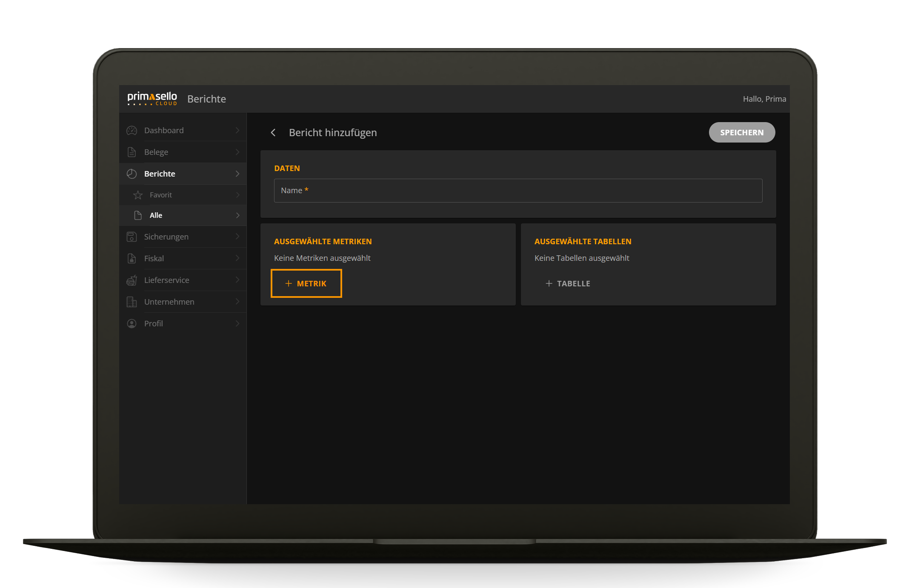
Task: Expand the Dashboard chevron arrow
Action: click(237, 131)
